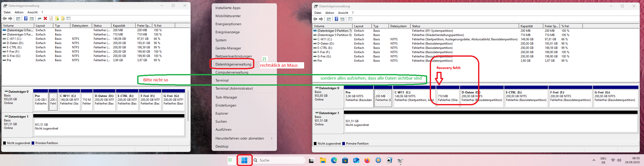Sort by Dateisystem column in left window
The width and height of the screenshot is (644, 166).
(81, 26)
